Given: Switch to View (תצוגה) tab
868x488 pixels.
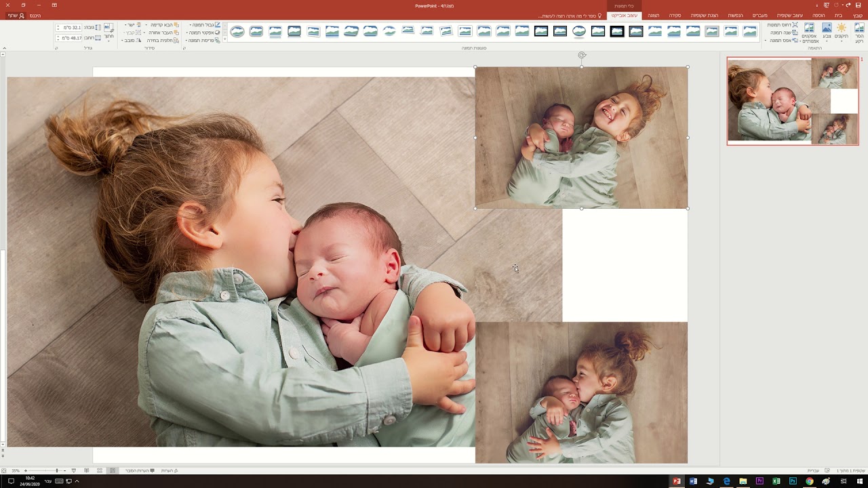Looking at the screenshot, I should point(653,16).
